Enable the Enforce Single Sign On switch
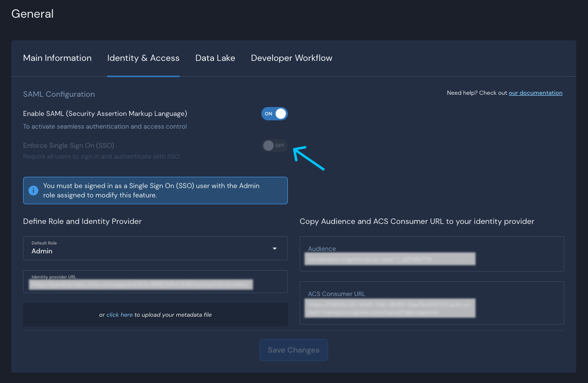The height and width of the screenshot is (383, 588). point(274,145)
